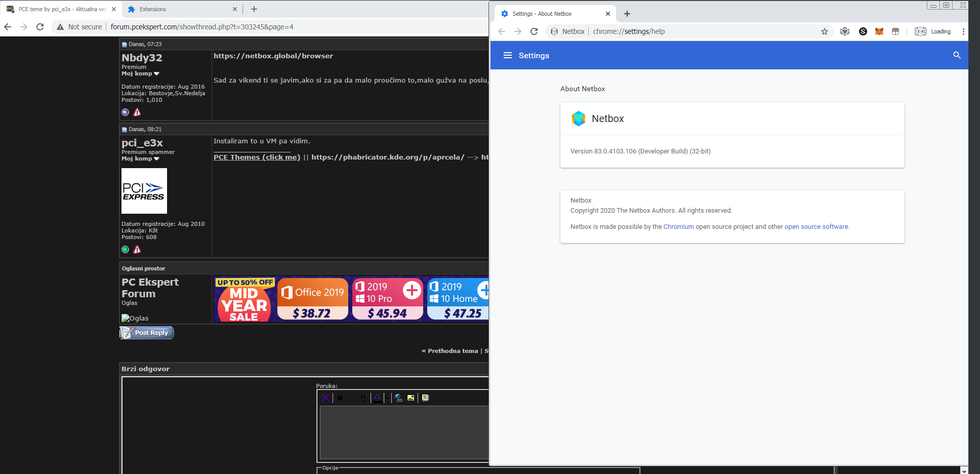Click the MetaMask fox extension icon
980x474 pixels.
[x=879, y=31]
